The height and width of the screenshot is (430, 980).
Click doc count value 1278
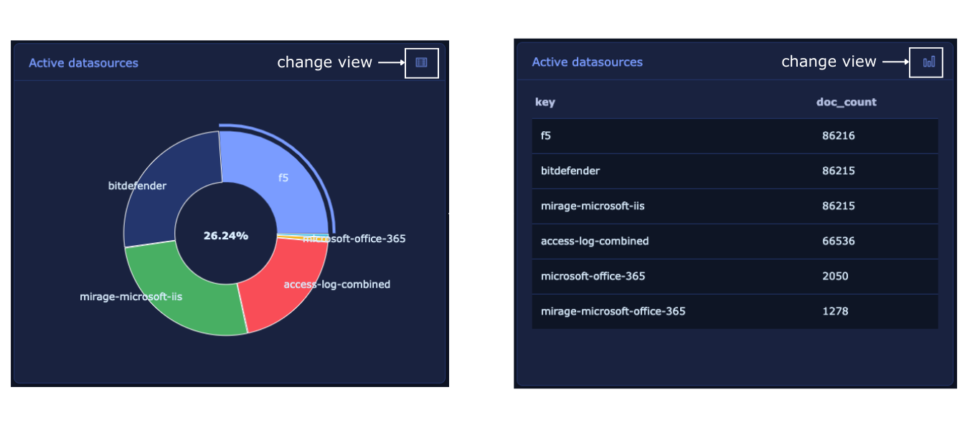click(835, 311)
